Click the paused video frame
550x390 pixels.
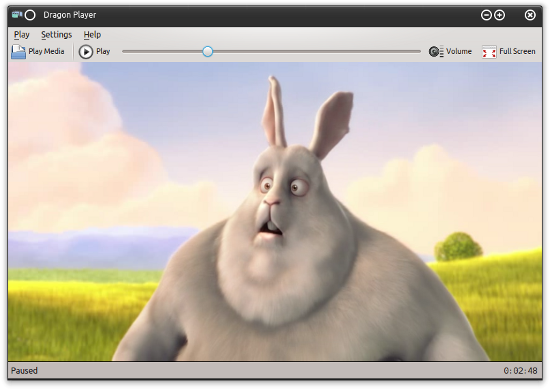click(x=275, y=211)
